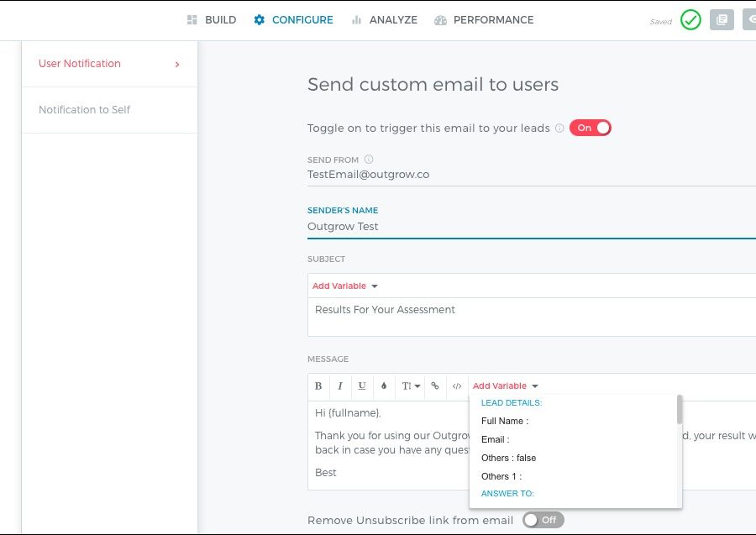Apply italic formatting in message toolbar
The image size is (756, 535).
pos(340,386)
